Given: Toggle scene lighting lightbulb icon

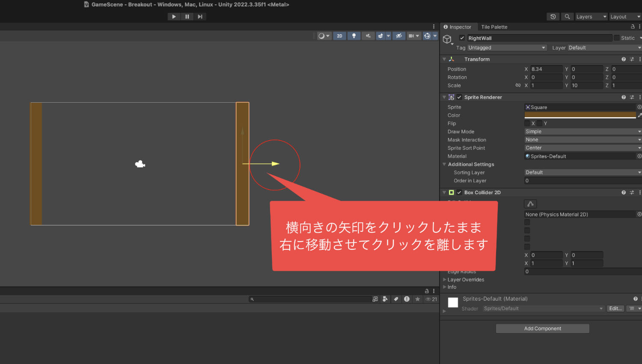Looking at the screenshot, I should point(354,36).
